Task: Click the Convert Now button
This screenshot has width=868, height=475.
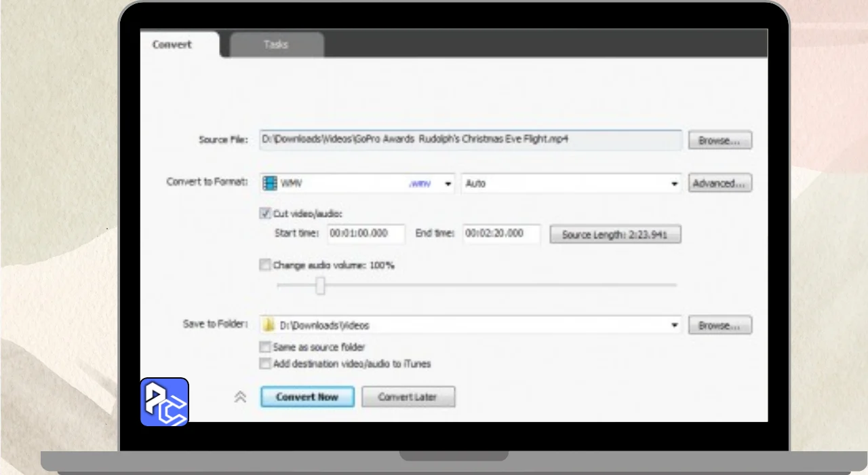Action: pyautogui.click(x=307, y=397)
